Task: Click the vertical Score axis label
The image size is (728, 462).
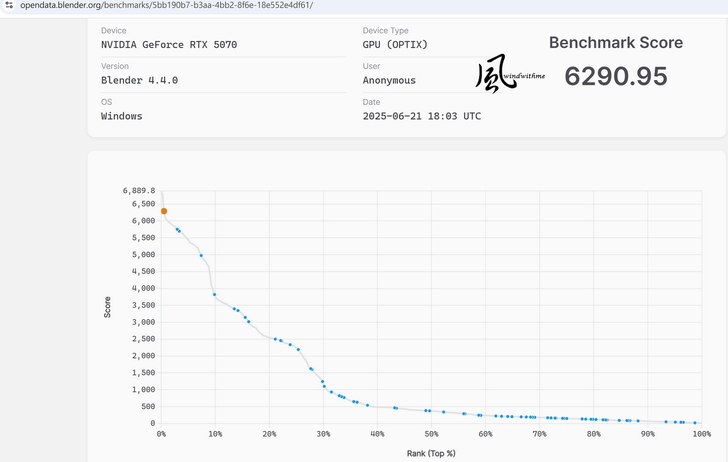Action: [108, 306]
